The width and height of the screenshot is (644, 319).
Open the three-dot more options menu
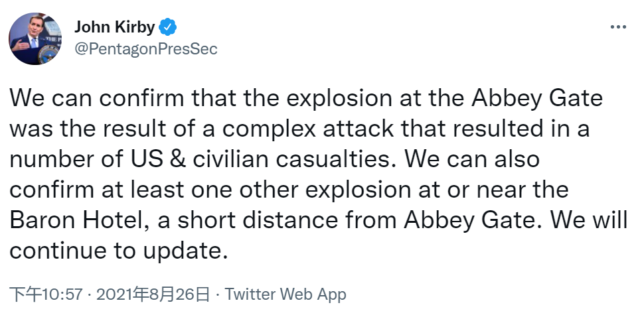click(x=617, y=27)
